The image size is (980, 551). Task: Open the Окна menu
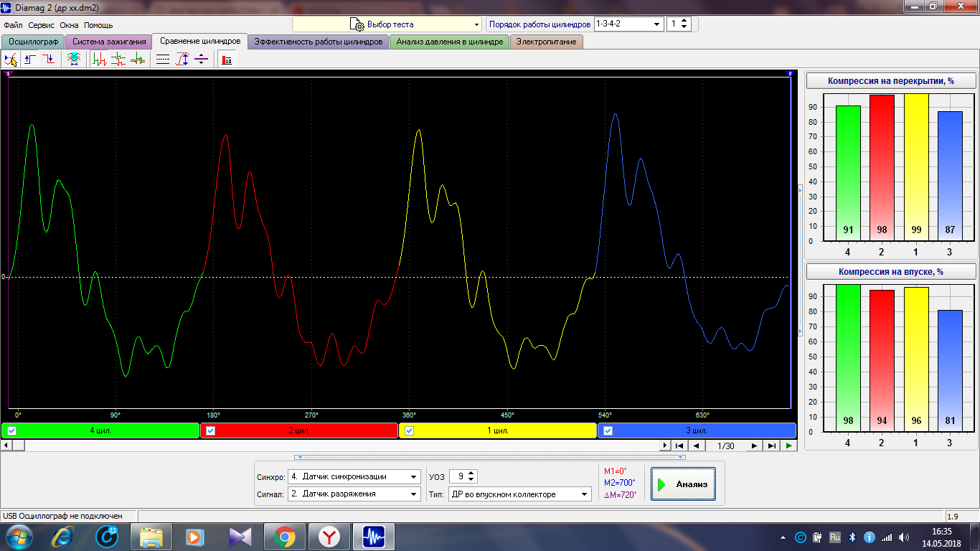tap(69, 25)
